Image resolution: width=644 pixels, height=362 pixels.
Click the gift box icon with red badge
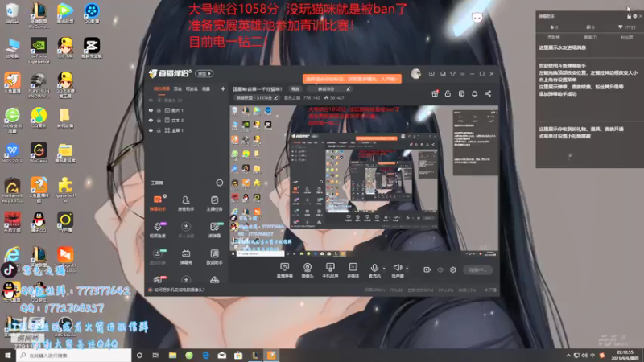click(x=435, y=93)
